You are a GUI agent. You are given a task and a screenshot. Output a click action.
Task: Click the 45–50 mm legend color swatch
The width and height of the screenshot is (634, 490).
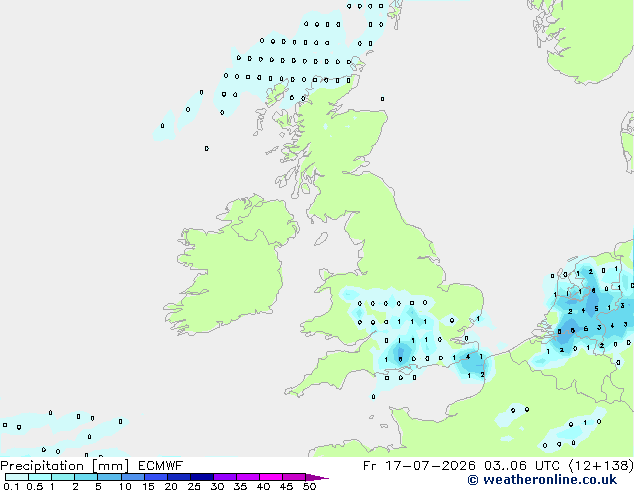click(294, 477)
